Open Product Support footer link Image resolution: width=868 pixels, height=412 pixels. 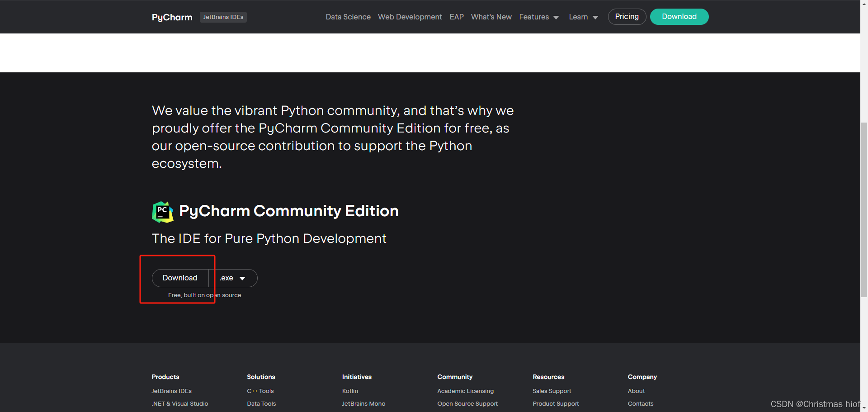click(556, 404)
